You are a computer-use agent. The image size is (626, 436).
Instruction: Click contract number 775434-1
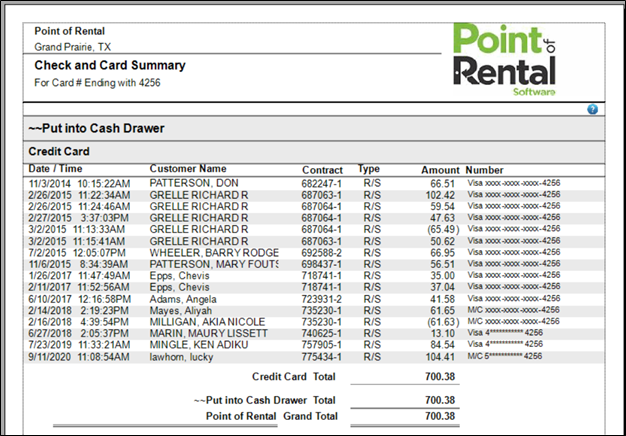321,357
